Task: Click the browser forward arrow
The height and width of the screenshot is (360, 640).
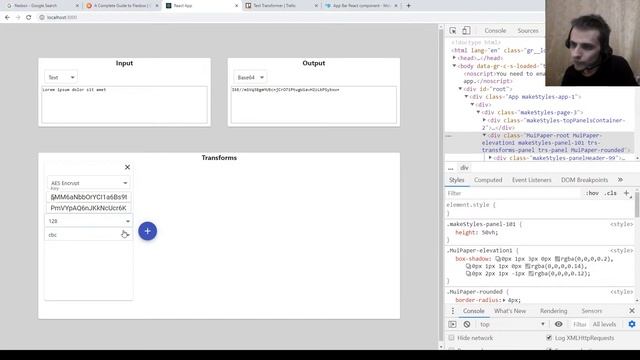Action: 18,18
